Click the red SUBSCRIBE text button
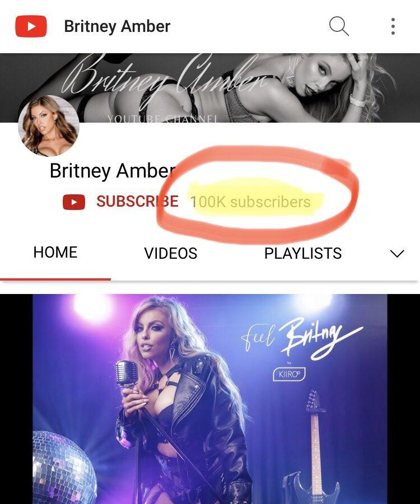 pos(138,202)
